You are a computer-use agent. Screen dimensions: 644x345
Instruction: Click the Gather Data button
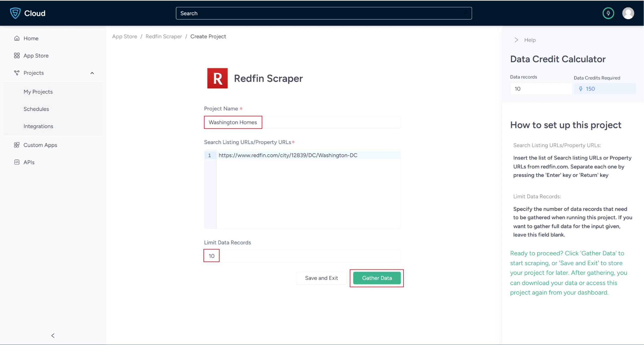[377, 278]
